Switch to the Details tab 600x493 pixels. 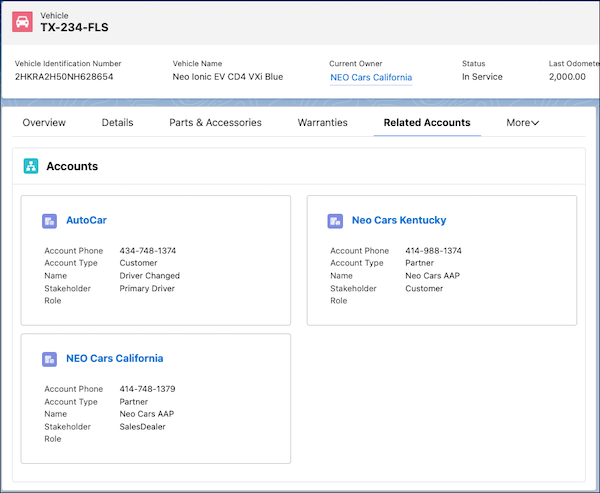117,122
